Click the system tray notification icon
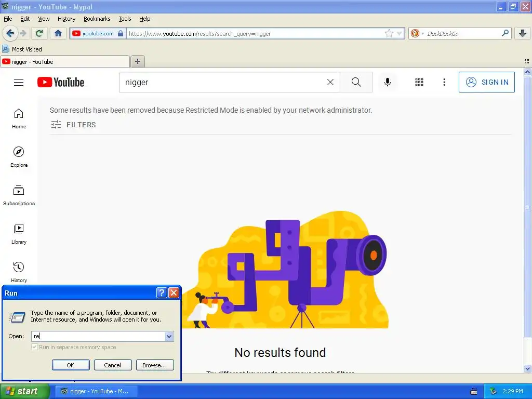The image size is (532, 399). point(493,391)
